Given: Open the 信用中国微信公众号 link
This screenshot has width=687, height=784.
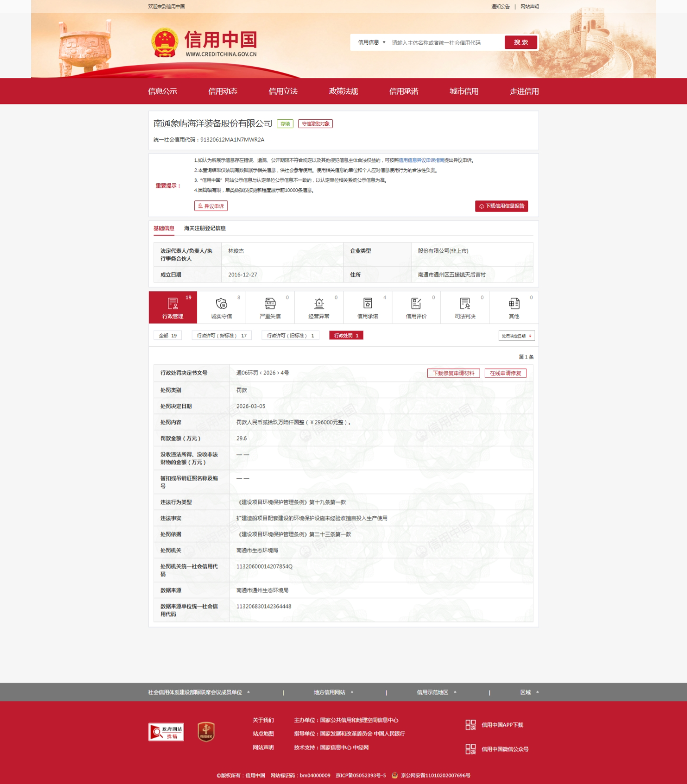Looking at the screenshot, I should (x=505, y=749).
